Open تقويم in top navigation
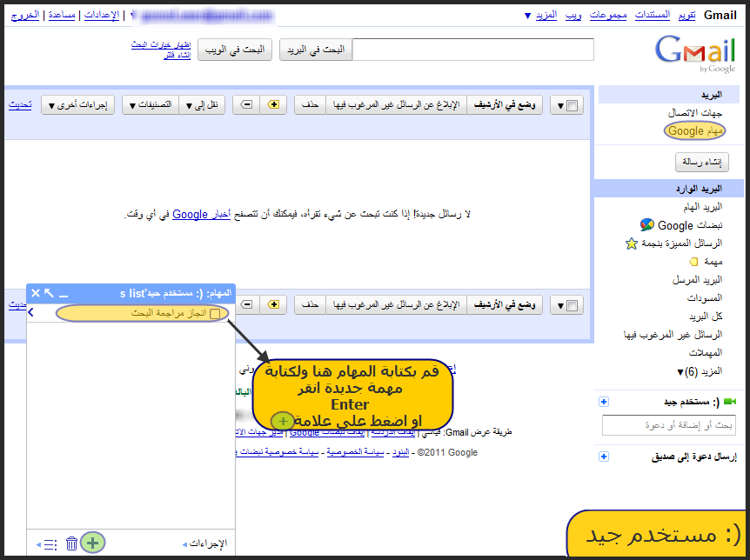Viewport: 750px width, 560px height. point(686,16)
